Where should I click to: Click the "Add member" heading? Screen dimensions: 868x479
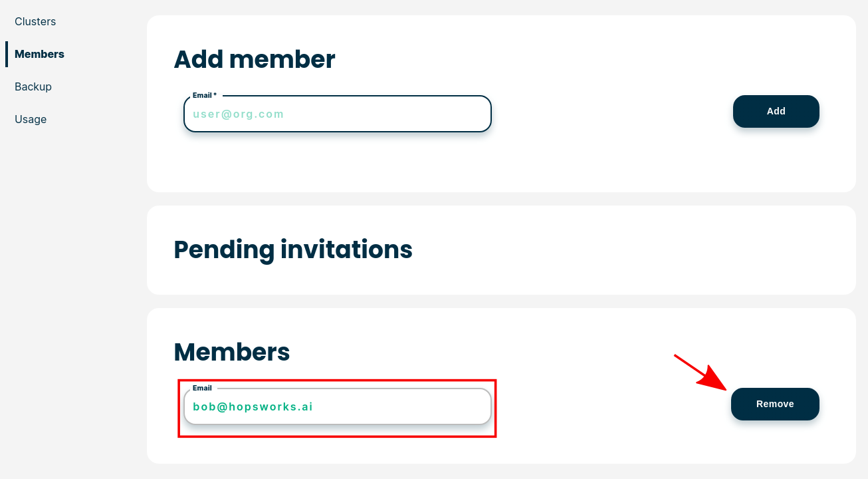255,59
